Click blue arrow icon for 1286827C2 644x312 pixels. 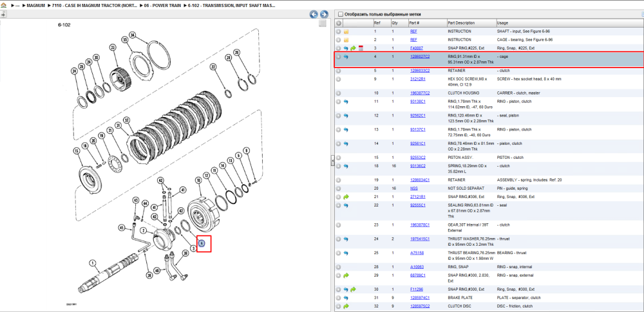click(x=346, y=57)
